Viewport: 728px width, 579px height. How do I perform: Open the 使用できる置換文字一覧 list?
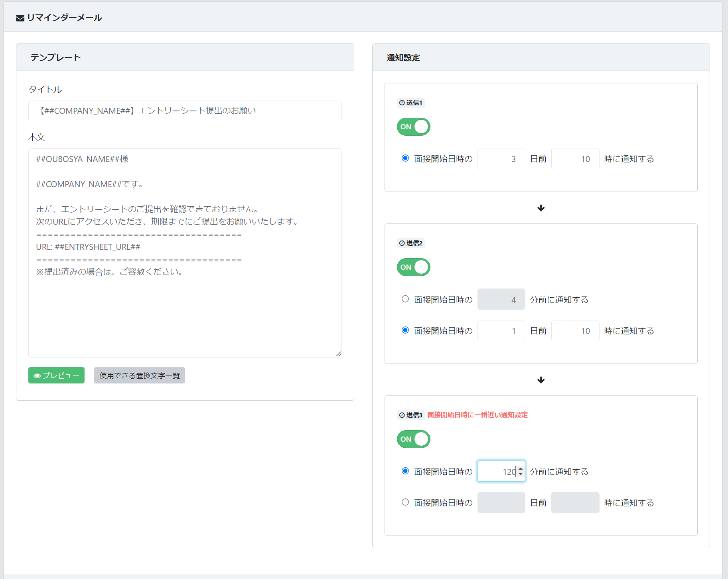click(140, 375)
